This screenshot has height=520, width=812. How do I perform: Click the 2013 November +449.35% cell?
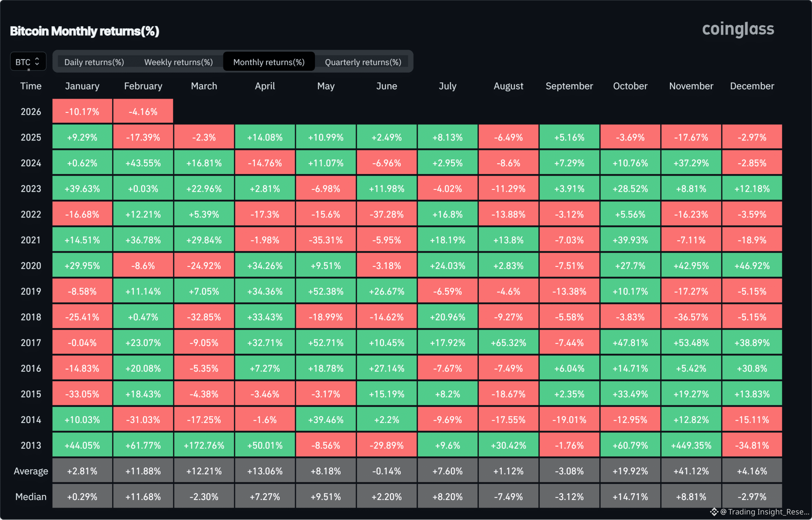pos(691,445)
